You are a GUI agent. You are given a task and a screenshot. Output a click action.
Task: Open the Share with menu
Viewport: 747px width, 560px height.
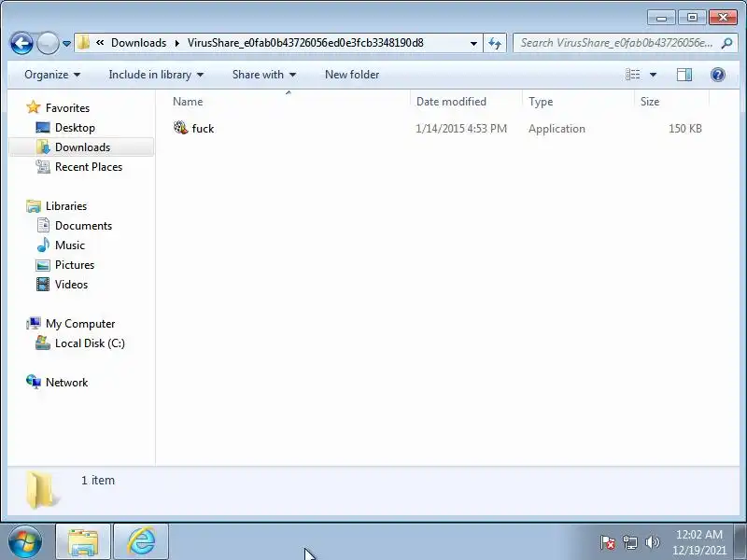click(264, 75)
